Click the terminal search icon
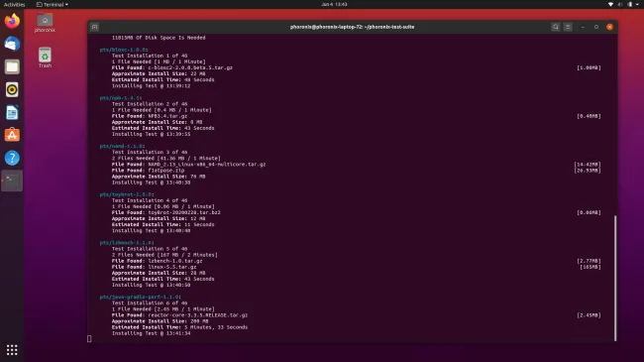 (x=555, y=27)
